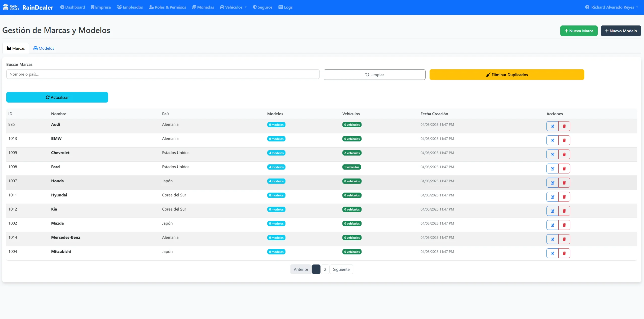This screenshot has width=644, height=319.
Task: Click the País column header
Action: 166,114
